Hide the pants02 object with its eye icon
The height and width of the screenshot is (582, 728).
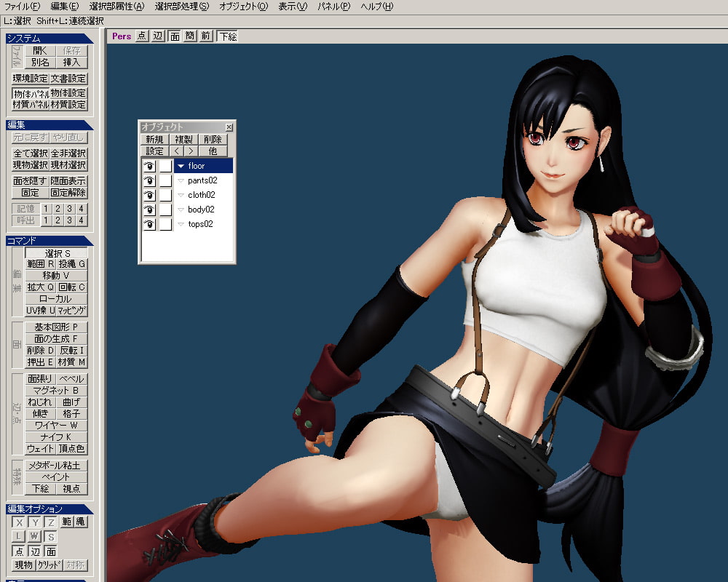[149, 180]
